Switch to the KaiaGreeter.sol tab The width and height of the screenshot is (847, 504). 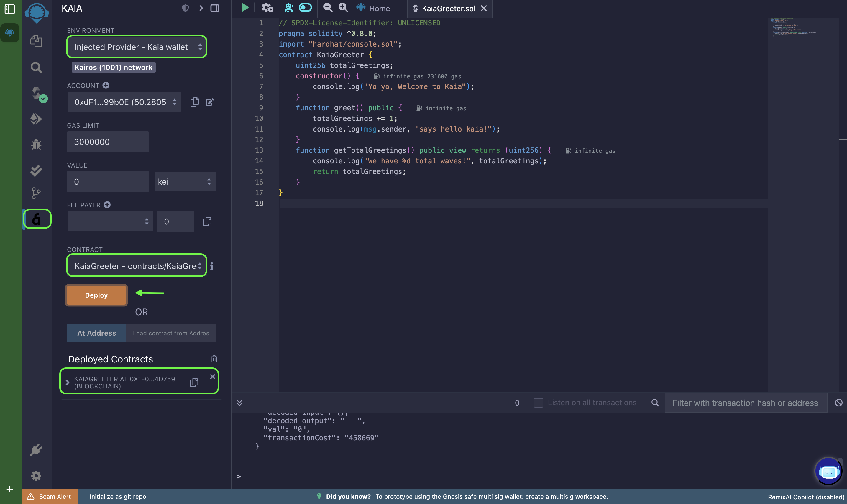pos(448,9)
